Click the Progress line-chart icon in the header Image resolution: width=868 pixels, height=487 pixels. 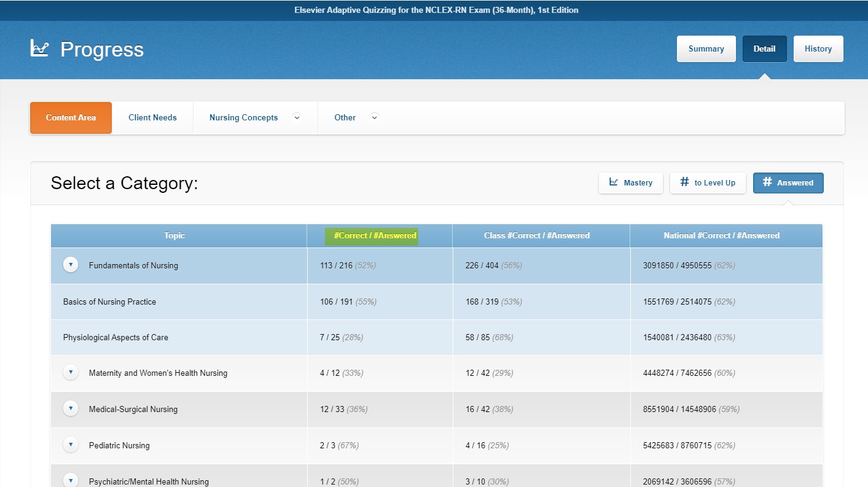coord(39,47)
